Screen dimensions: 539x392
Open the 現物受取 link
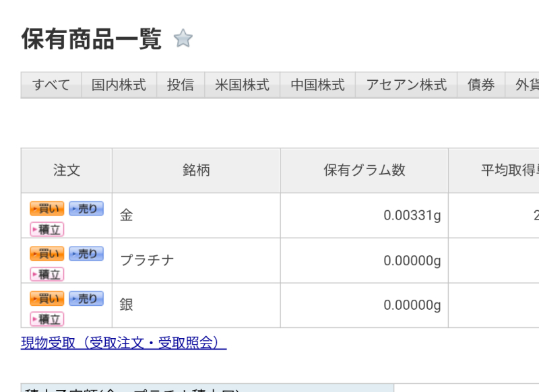tap(123, 343)
